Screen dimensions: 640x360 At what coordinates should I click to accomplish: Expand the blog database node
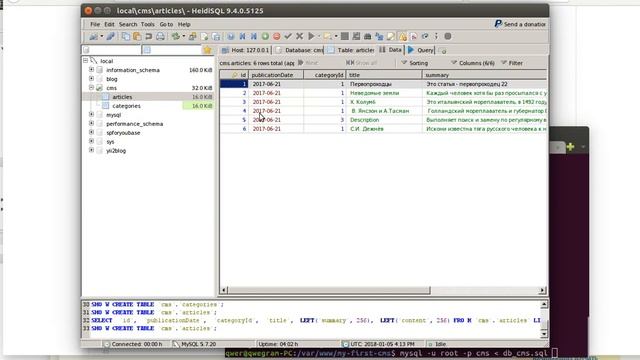91,79
